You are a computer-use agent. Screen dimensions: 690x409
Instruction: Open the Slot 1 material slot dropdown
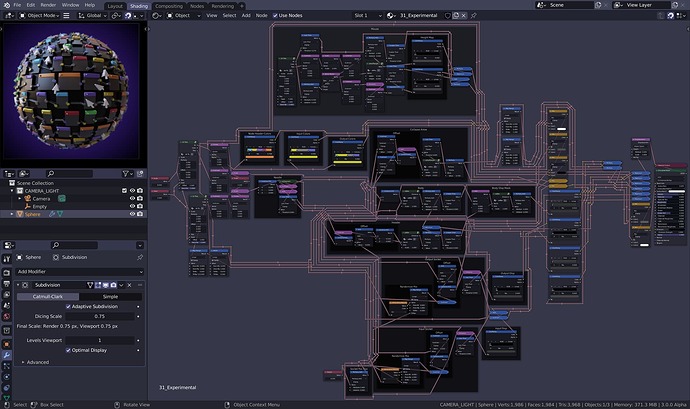pyautogui.click(x=368, y=15)
